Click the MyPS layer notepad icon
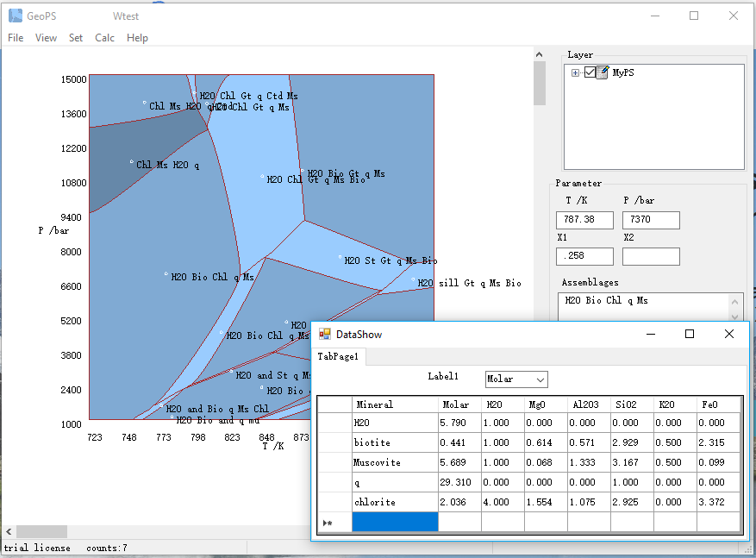This screenshot has width=756, height=558. click(x=603, y=73)
